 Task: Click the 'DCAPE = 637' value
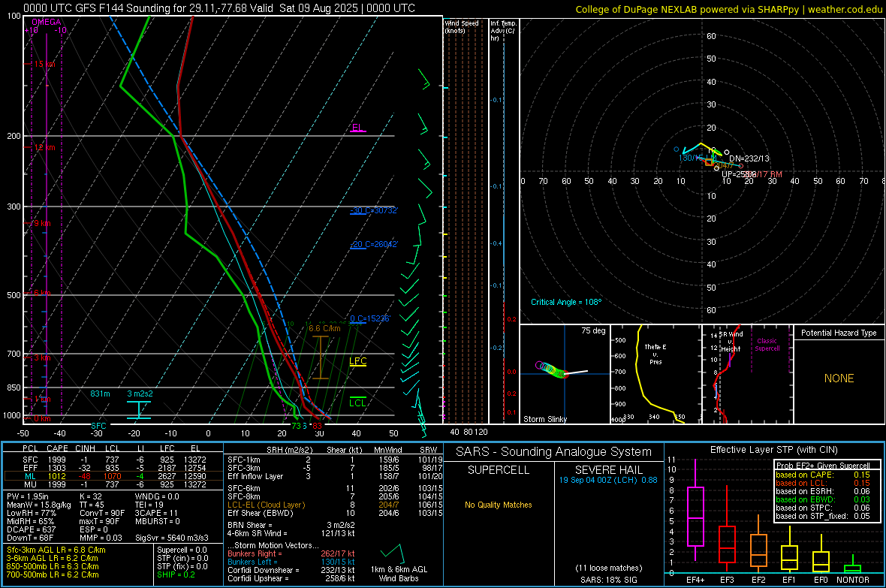(31, 529)
